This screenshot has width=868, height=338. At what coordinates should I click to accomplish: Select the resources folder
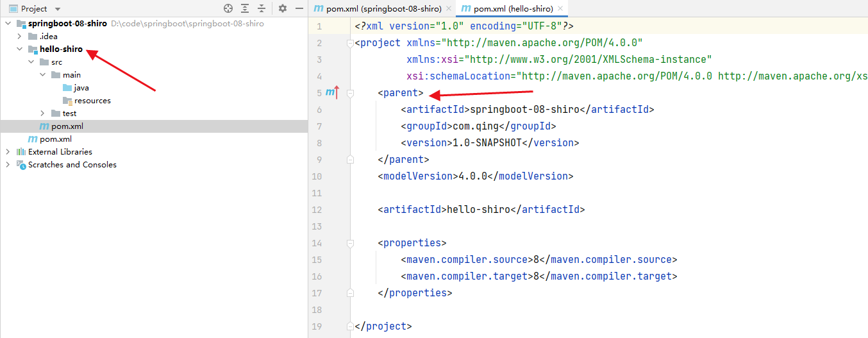92,101
